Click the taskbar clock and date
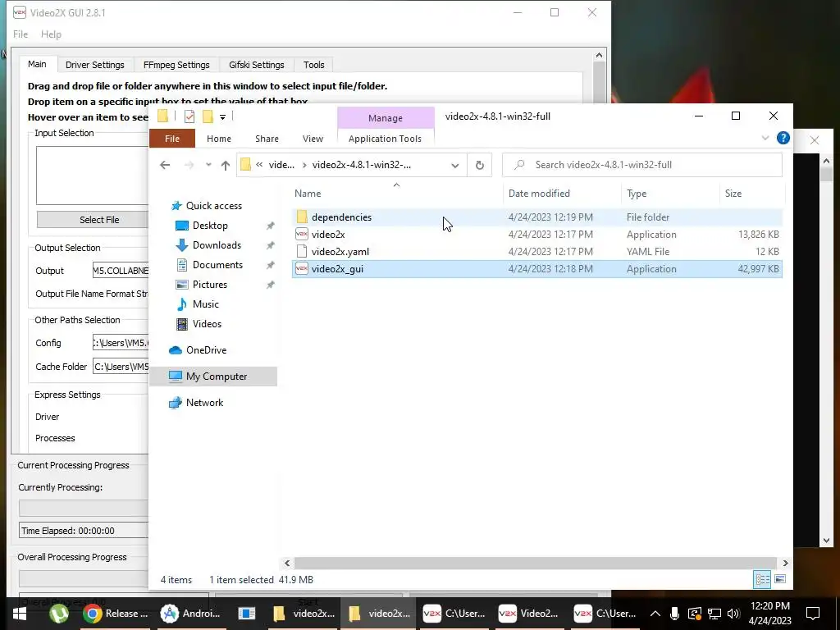Image resolution: width=840 pixels, height=630 pixels. click(x=769, y=614)
